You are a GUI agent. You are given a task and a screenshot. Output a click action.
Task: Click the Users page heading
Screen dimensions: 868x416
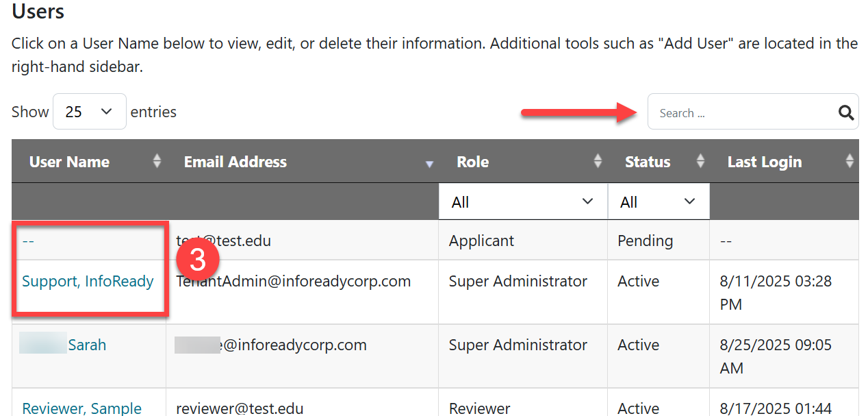[38, 11]
